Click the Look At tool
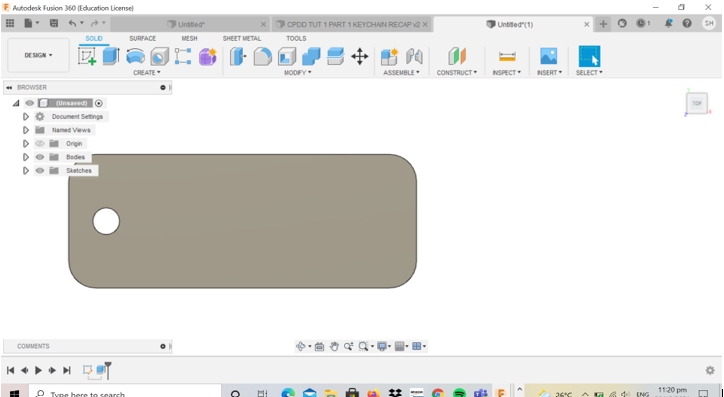 (x=319, y=346)
